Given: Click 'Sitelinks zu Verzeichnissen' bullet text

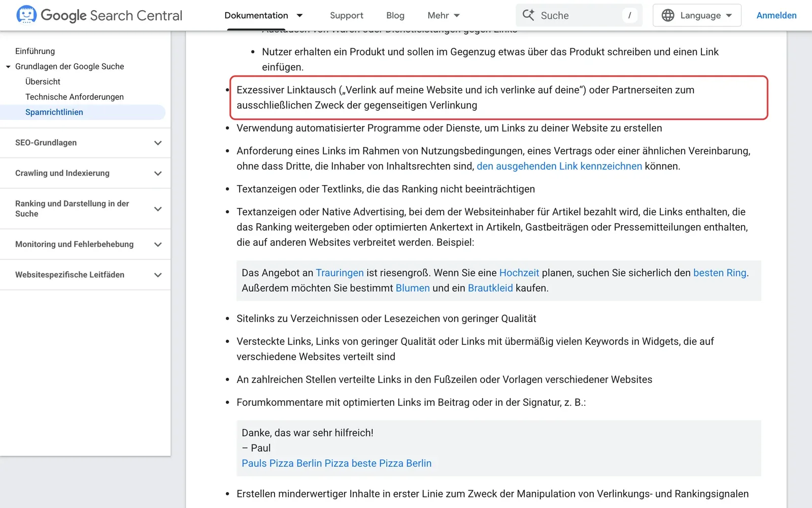Looking at the screenshot, I should 386,319.
